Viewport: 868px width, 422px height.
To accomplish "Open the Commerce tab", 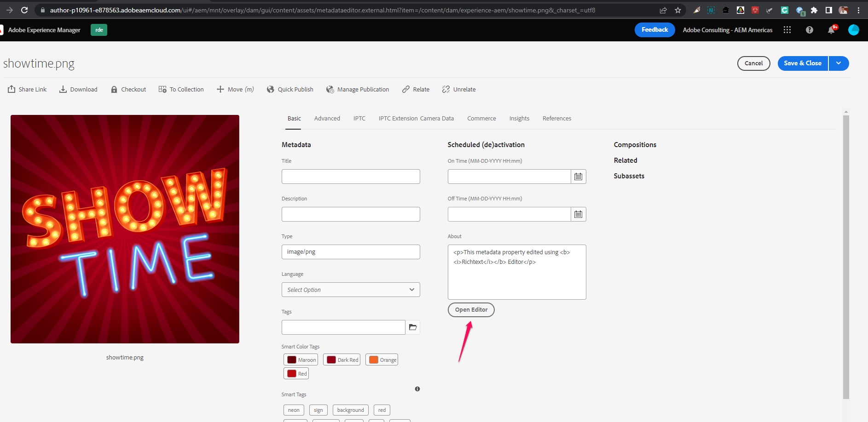I will click(481, 119).
